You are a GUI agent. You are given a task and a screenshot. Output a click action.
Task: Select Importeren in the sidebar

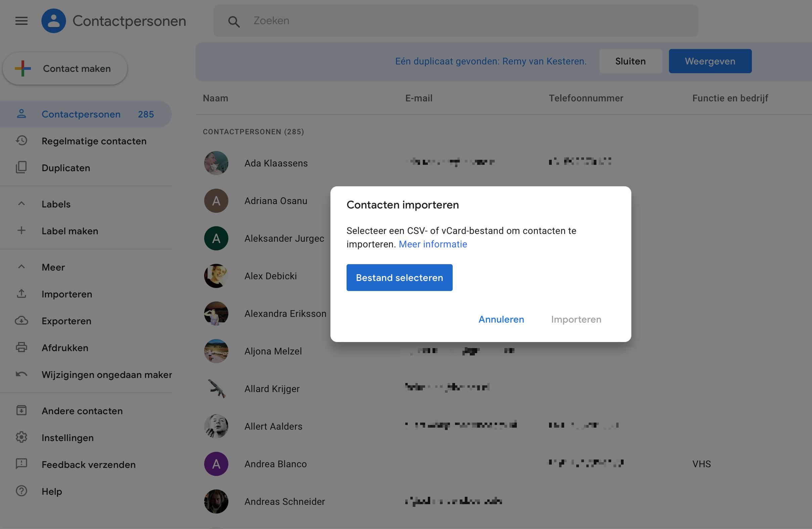[x=66, y=294]
